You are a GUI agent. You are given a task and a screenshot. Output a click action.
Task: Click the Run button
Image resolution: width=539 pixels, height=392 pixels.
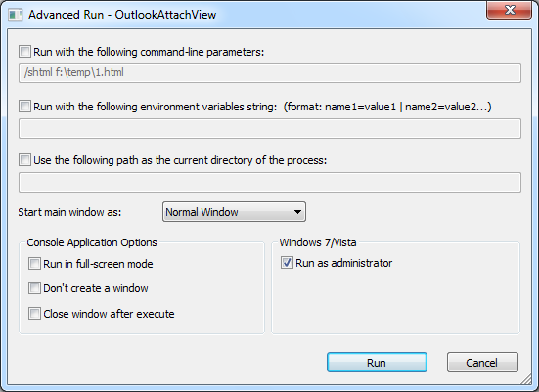pyautogui.click(x=377, y=363)
